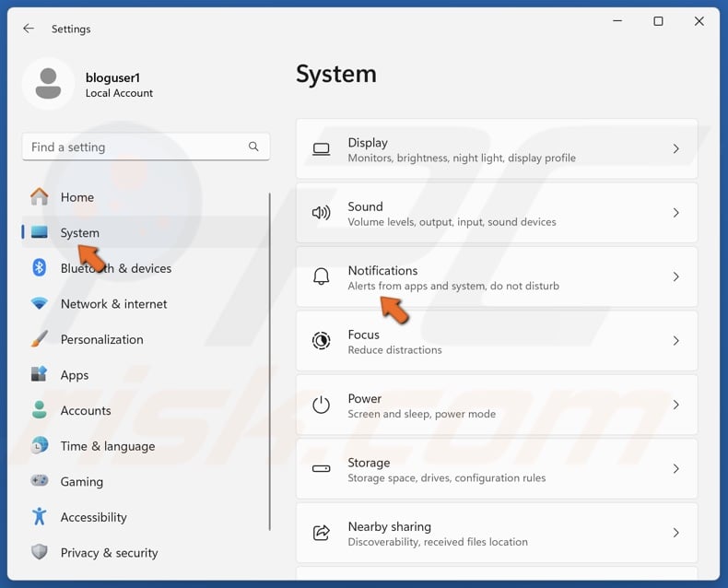Click the Local Account text
The height and width of the screenshot is (588, 728).
point(119,93)
